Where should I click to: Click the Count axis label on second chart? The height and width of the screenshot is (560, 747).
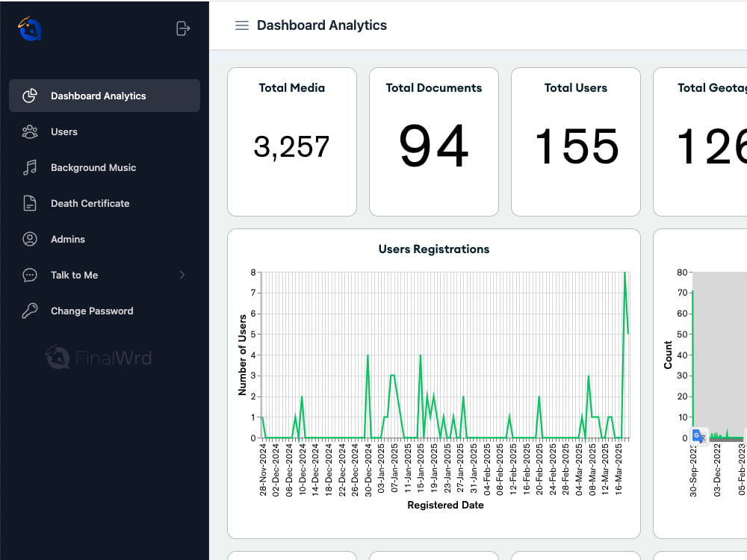coord(668,355)
